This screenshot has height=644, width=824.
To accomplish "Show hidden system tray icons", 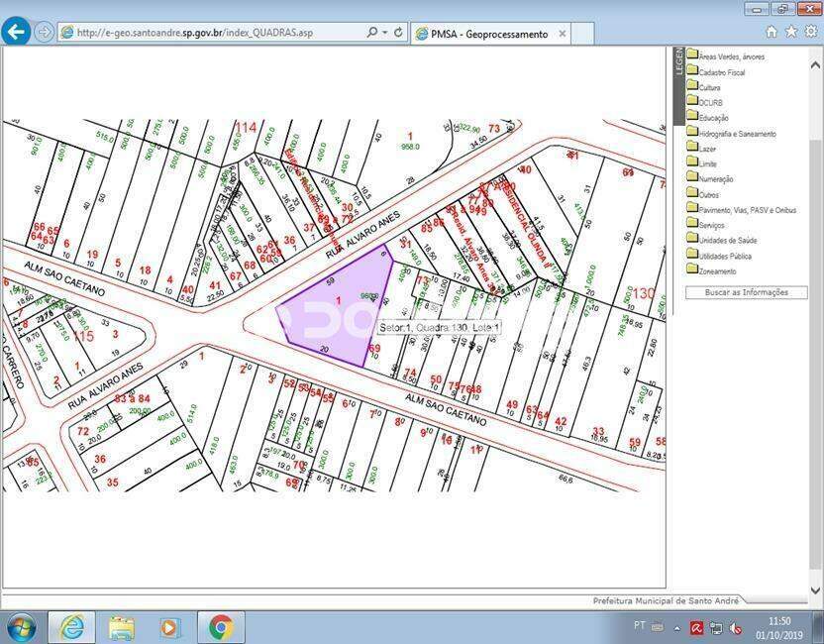I will pos(678,627).
